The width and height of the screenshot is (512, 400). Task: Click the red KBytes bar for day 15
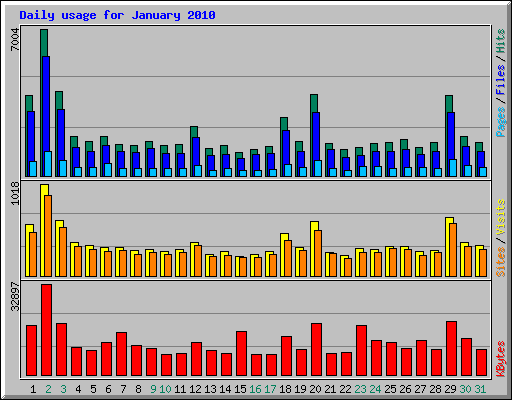241,354
